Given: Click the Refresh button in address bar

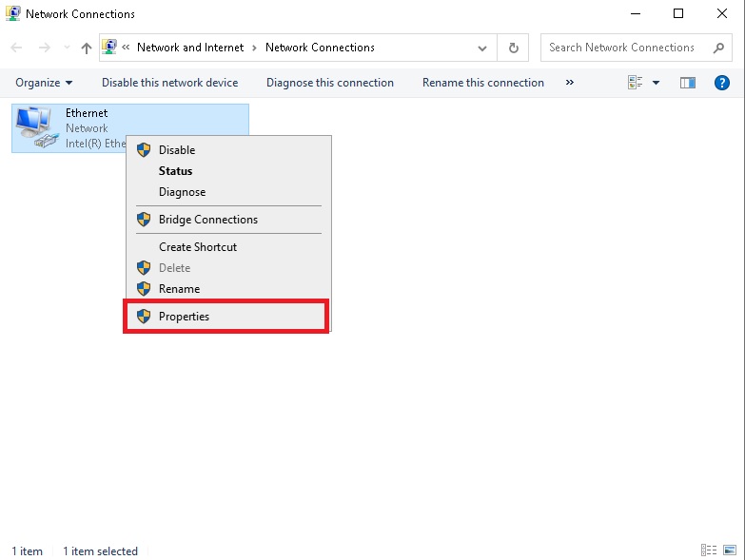Looking at the screenshot, I should tap(514, 48).
